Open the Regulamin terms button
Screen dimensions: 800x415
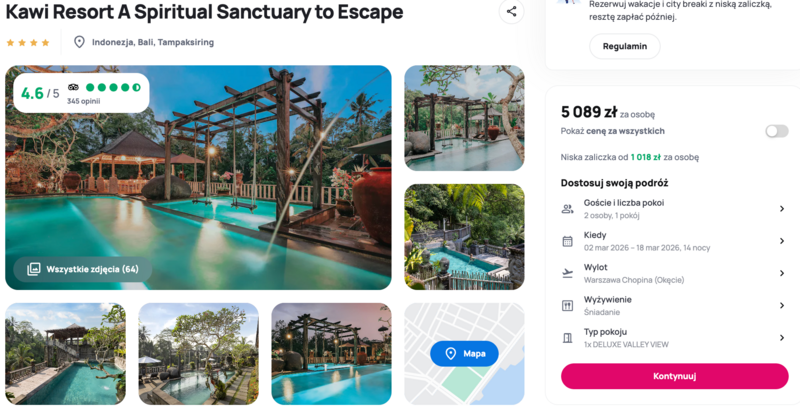(x=624, y=46)
